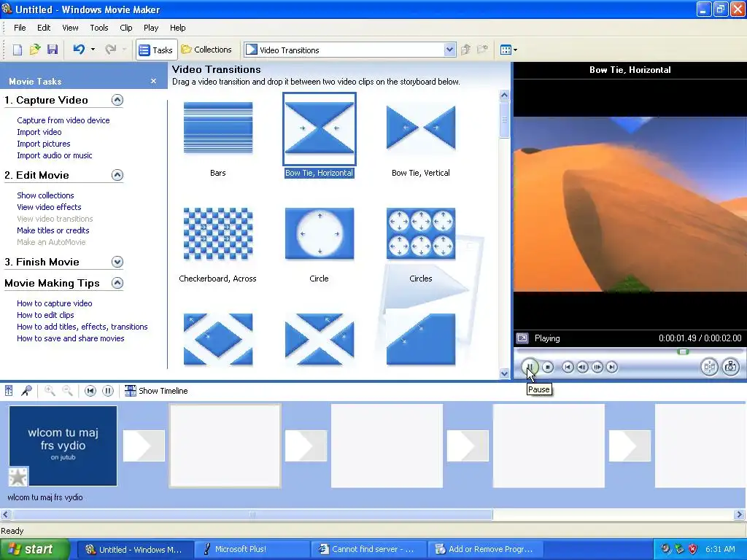Click the monitor Forward button

pyautogui.click(x=612, y=367)
